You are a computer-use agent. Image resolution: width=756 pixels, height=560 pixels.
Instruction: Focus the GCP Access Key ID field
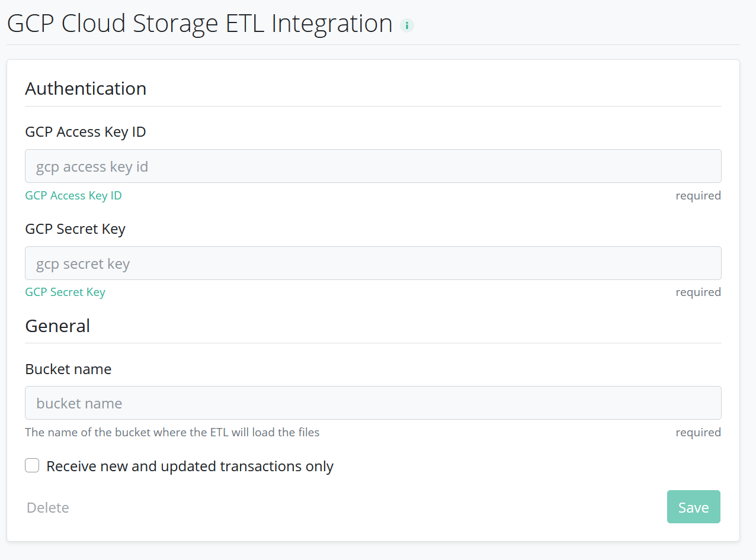[373, 166]
